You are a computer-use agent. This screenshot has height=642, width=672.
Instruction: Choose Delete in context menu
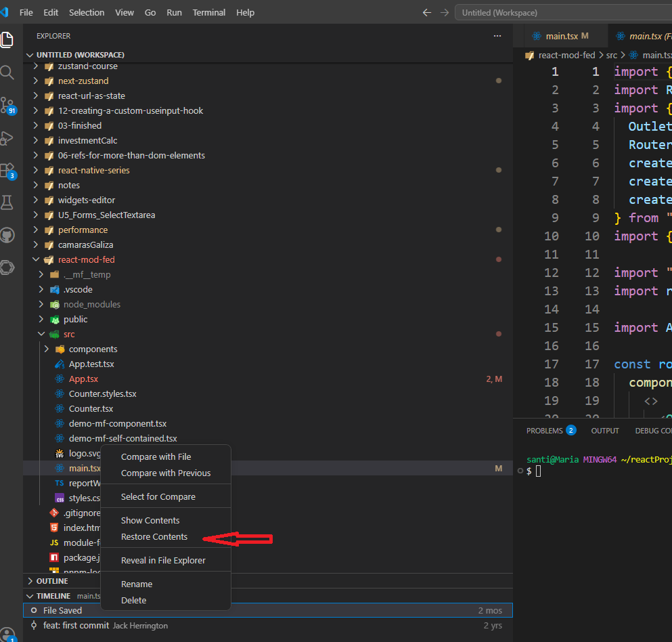[x=165, y=601]
